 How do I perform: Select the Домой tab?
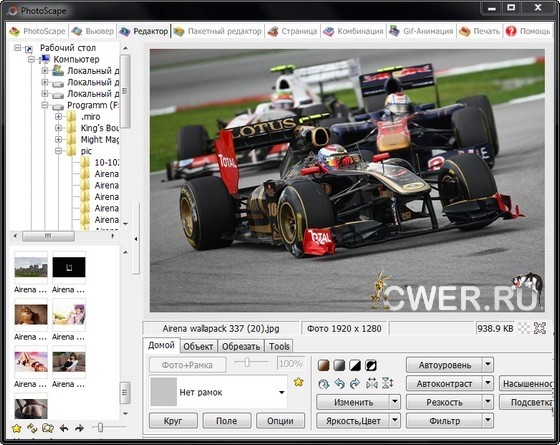point(161,345)
